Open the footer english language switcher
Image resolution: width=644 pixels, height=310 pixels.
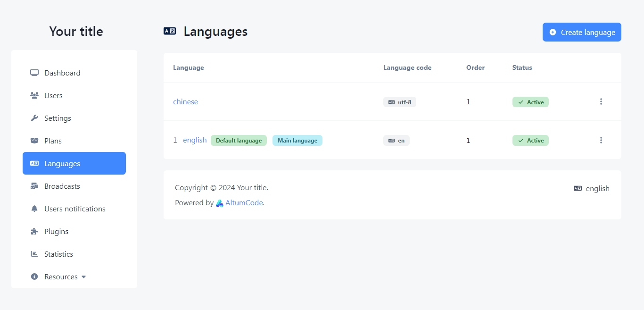click(592, 188)
